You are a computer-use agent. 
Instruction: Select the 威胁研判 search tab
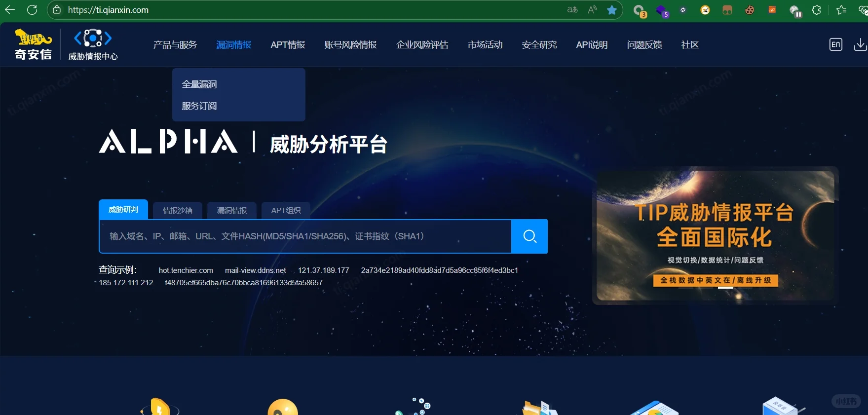coord(123,210)
